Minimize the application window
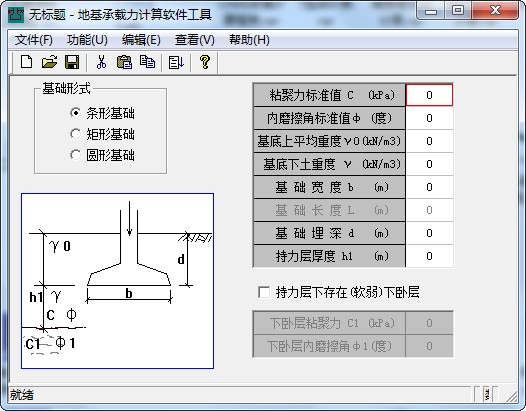This screenshot has width=526, height=411. (431, 11)
